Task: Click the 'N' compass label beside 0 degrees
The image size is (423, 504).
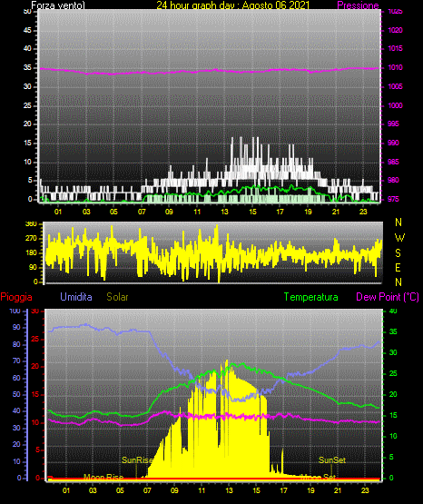Action: [x=398, y=282]
